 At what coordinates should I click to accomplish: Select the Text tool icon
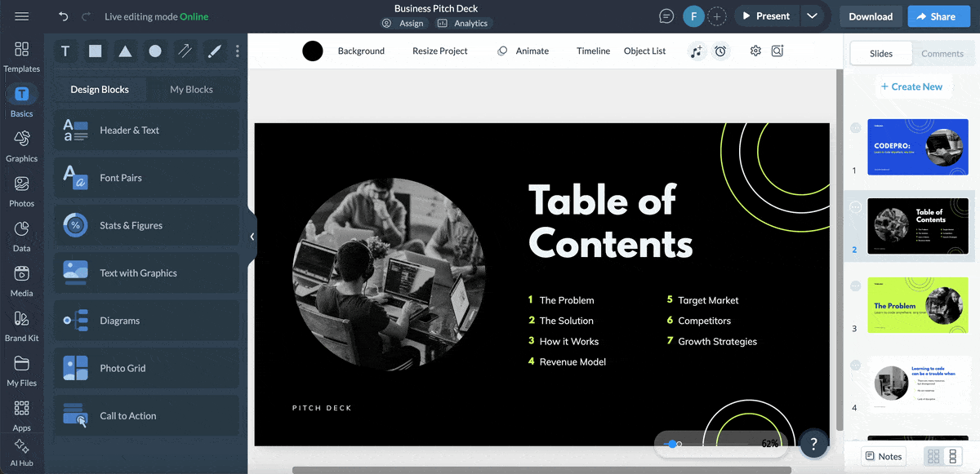point(65,51)
